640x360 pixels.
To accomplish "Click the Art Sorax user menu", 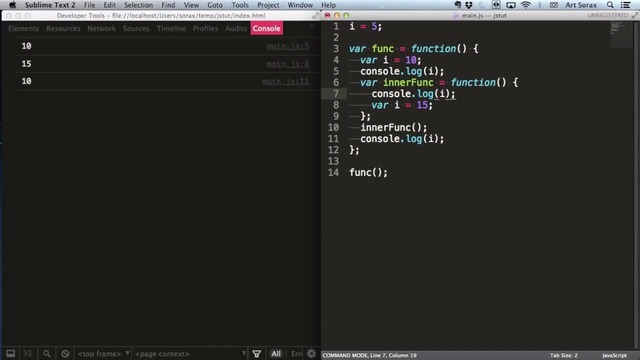I will (581, 5).
